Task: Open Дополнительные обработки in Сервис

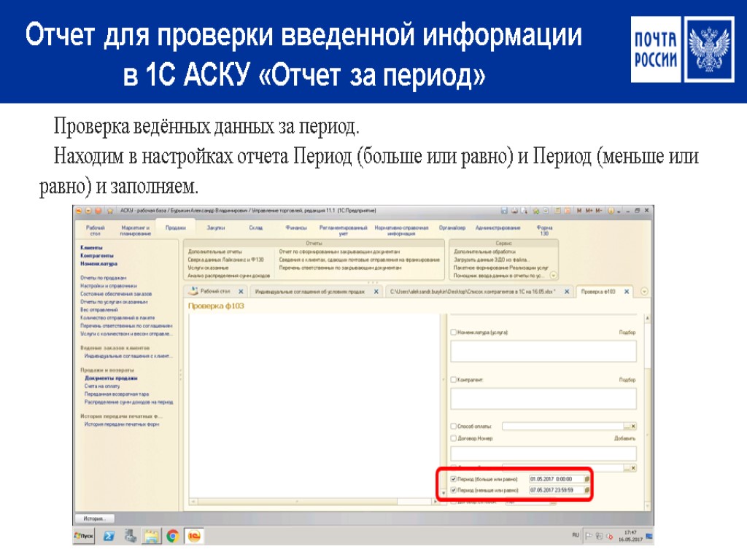Action: click(484, 252)
